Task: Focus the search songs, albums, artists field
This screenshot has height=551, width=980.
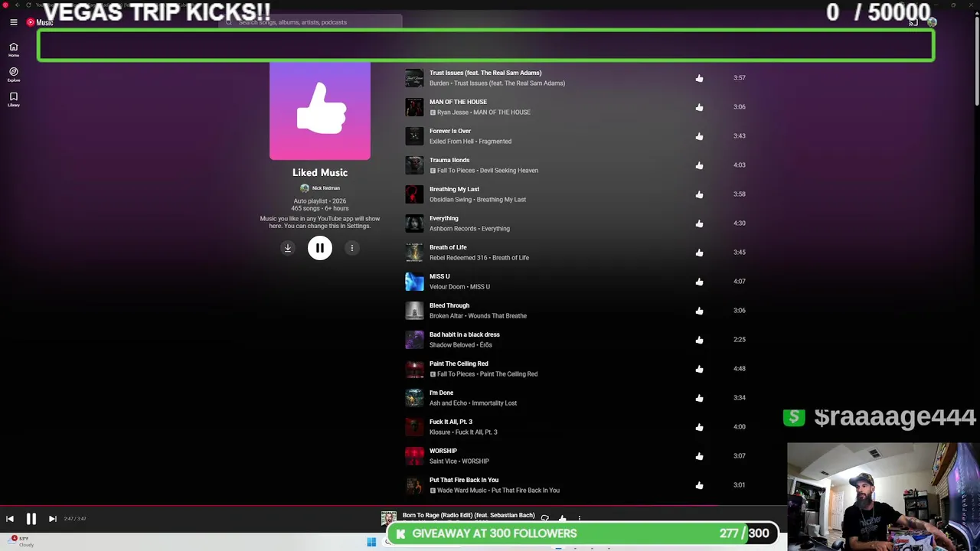Action: coord(310,22)
